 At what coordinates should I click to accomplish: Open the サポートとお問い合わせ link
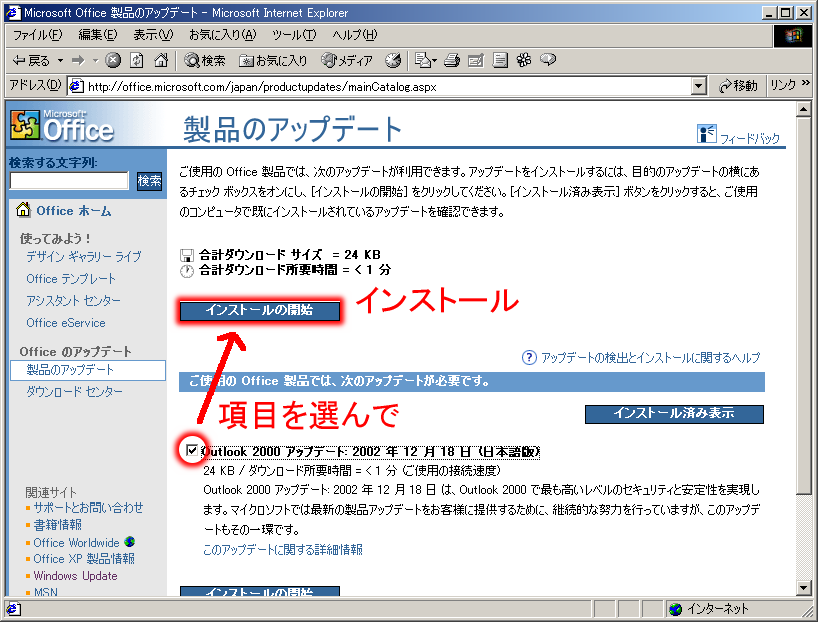tap(88, 508)
